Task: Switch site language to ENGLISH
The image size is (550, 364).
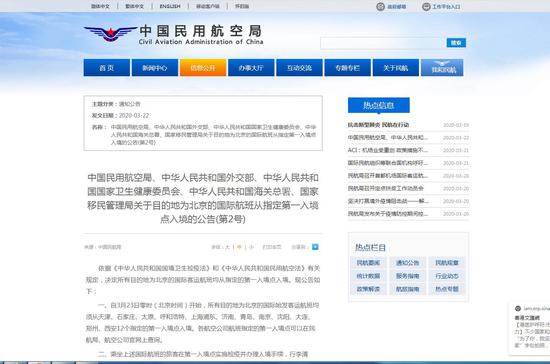Action: [x=170, y=6]
